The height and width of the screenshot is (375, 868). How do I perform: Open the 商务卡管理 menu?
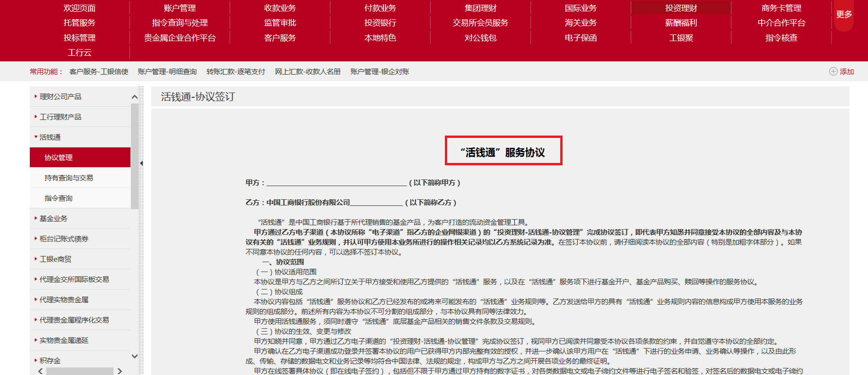pos(781,8)
